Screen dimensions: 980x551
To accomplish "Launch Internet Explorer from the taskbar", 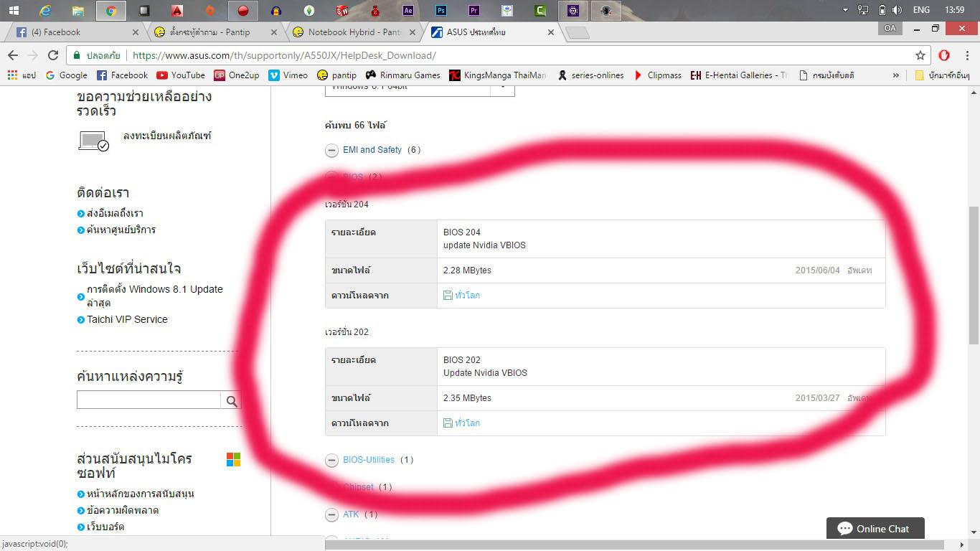I will click(x=46, y=11).
